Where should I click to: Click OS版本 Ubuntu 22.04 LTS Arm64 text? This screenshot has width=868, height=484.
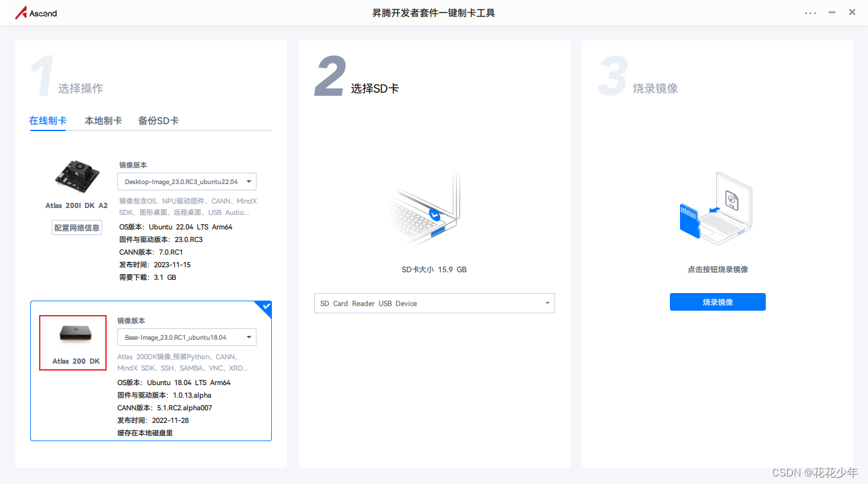tap(175, 227)
